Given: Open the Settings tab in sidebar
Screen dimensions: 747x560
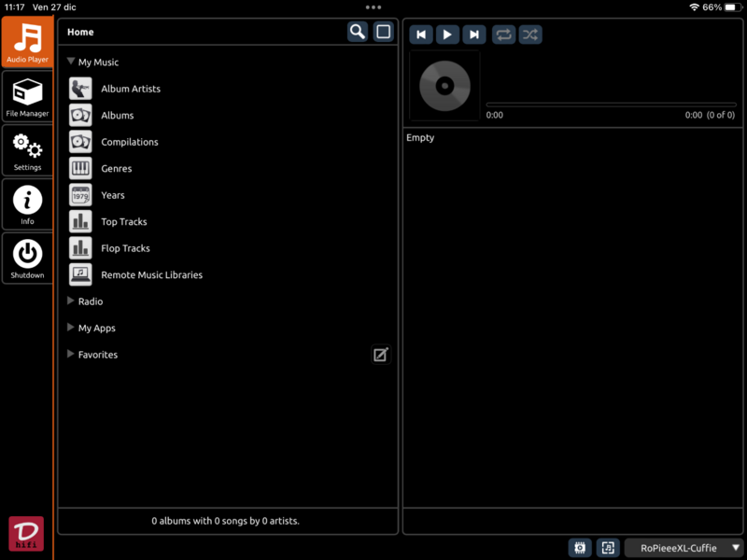Looking at the screenshot, I should pyautogui.click(x=27, y=150).
